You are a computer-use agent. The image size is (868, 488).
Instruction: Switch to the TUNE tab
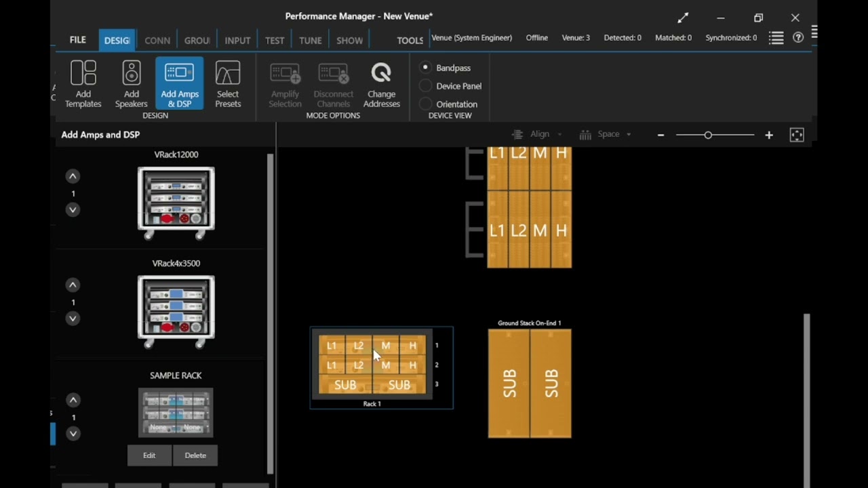[x=311, y=41]
